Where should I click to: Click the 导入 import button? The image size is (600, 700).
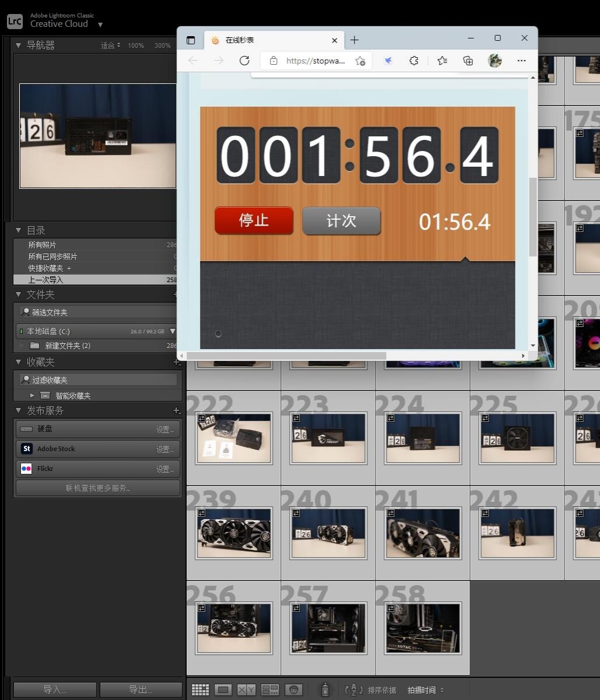click(x=55, y=690)
